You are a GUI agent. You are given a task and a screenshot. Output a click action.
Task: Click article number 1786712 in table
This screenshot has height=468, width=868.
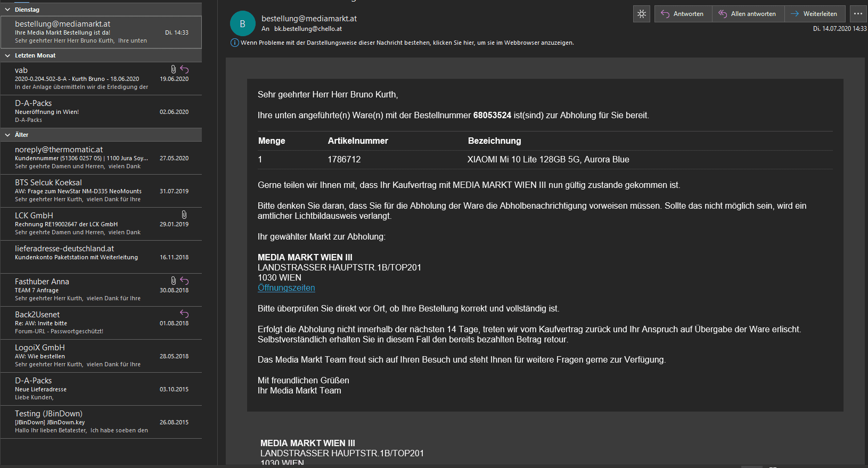click(344, 159)
